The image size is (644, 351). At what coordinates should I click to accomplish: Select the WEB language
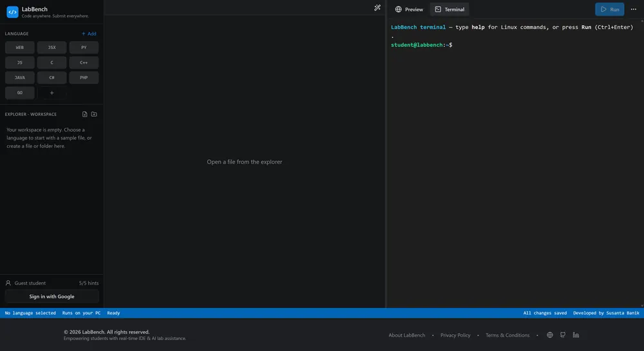pyautogui.click(x=20, y=47)
